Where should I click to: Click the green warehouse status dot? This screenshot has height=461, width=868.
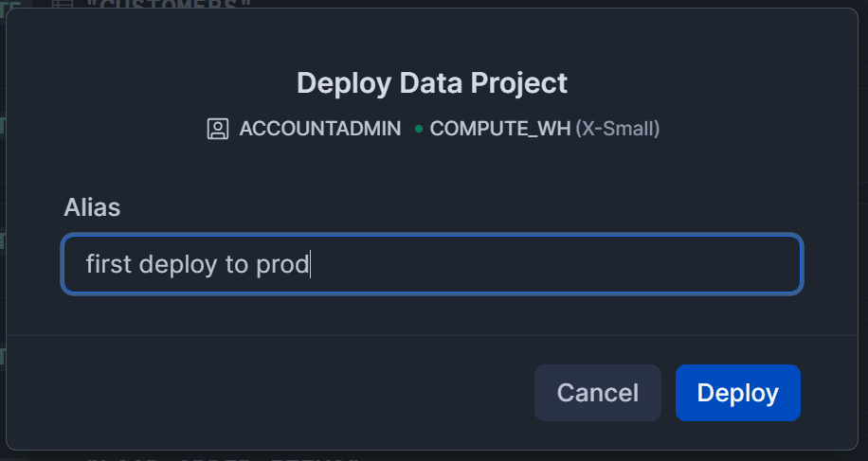pyautogui.click(x=418, y=129)
